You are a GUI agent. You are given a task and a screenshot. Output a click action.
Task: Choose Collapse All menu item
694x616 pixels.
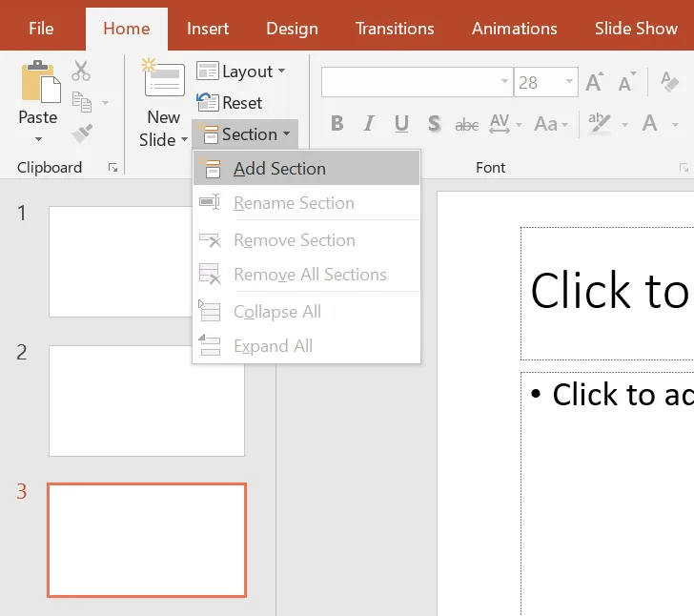[x=306, y=312]
